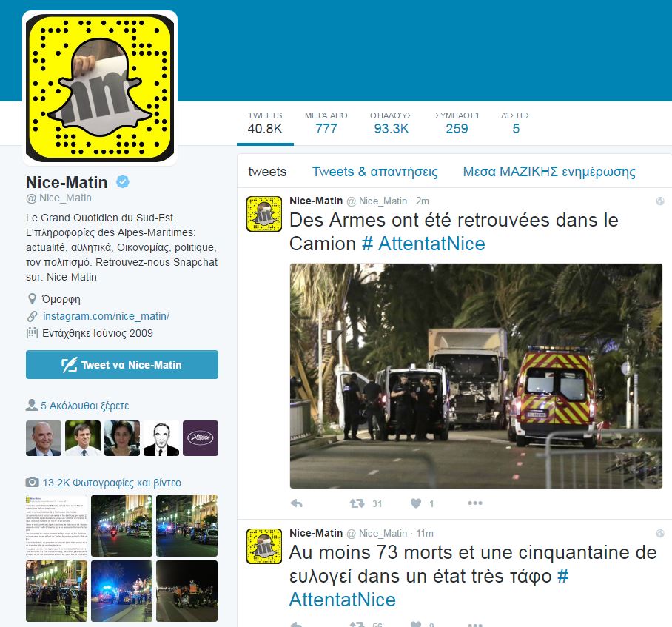Viewport: 672px width, 627px height.
Task: Open the instagram.com/nice_matin link
Action: (x=106, y=316)
